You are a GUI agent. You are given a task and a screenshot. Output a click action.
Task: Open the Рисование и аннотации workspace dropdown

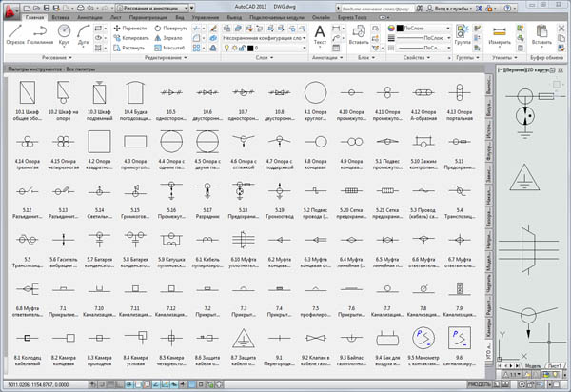[x=152, y=8]
